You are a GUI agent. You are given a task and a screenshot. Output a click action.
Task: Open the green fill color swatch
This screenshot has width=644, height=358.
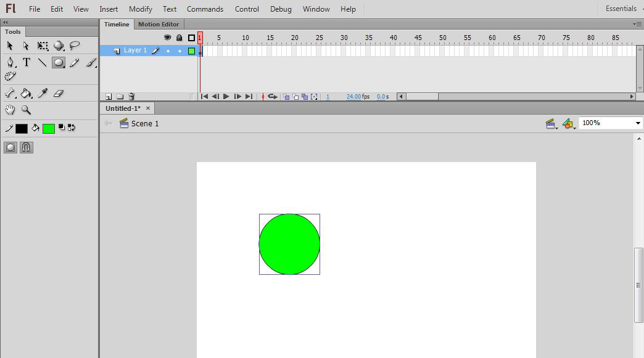pyautogui.click(x=49, y=128)
